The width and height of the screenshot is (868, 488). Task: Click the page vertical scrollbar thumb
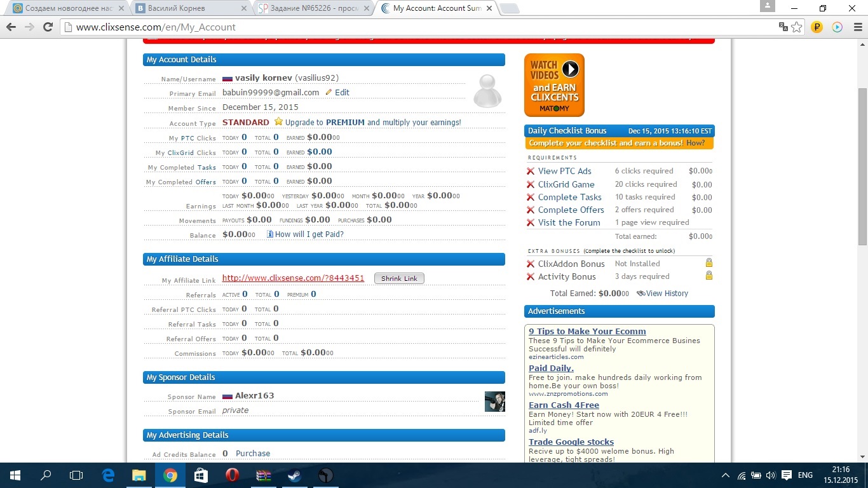coord(862,166)
